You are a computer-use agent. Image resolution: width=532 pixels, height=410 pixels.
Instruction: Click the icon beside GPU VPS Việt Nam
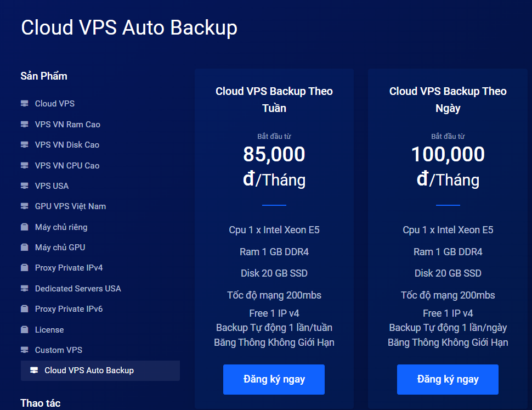point(25,206)
